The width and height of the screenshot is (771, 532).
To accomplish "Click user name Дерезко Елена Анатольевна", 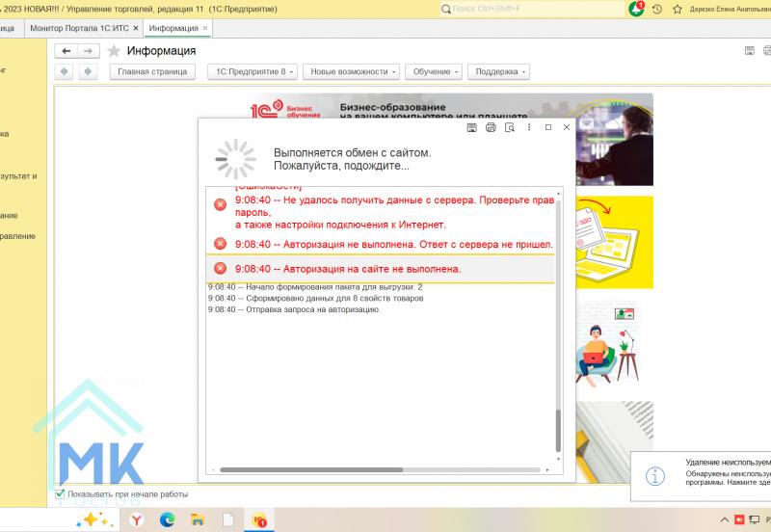I will [x=730, y=9].
